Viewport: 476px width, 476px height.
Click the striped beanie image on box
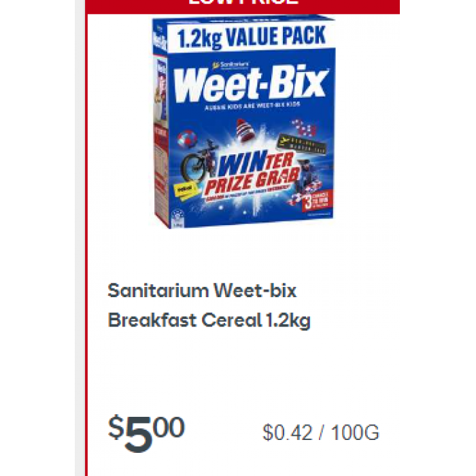(245, 130)
